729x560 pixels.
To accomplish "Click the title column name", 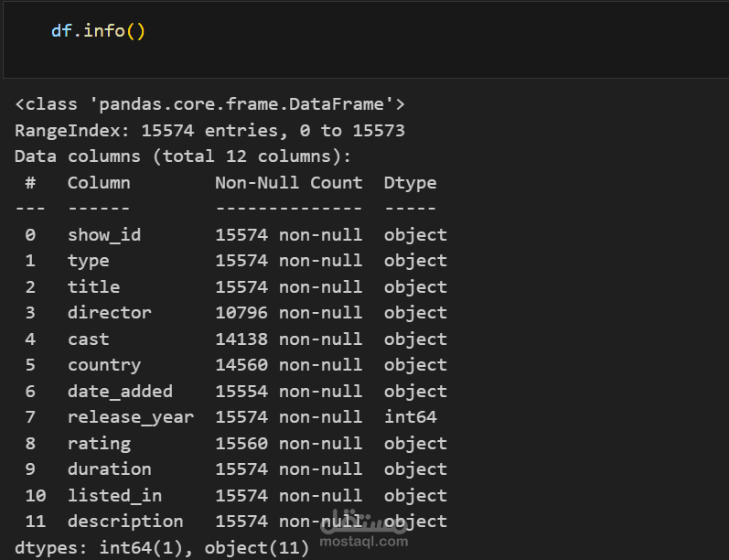I will tap(93, 287).
